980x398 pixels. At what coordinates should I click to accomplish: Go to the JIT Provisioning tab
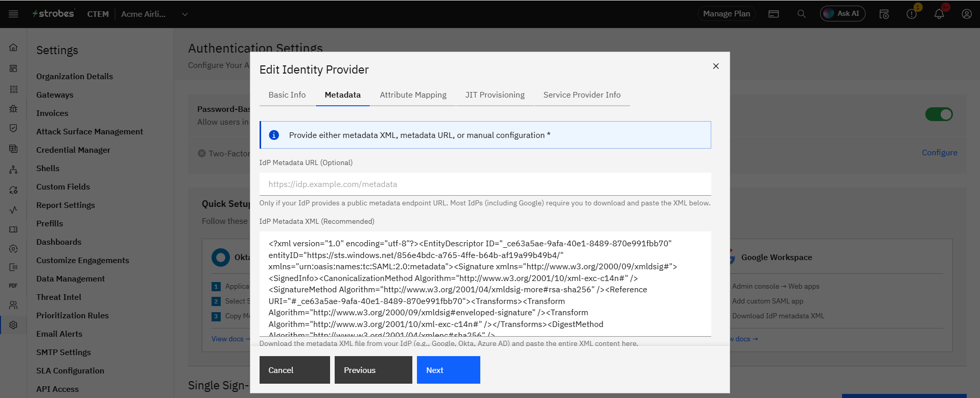click(x=495, y=95)
